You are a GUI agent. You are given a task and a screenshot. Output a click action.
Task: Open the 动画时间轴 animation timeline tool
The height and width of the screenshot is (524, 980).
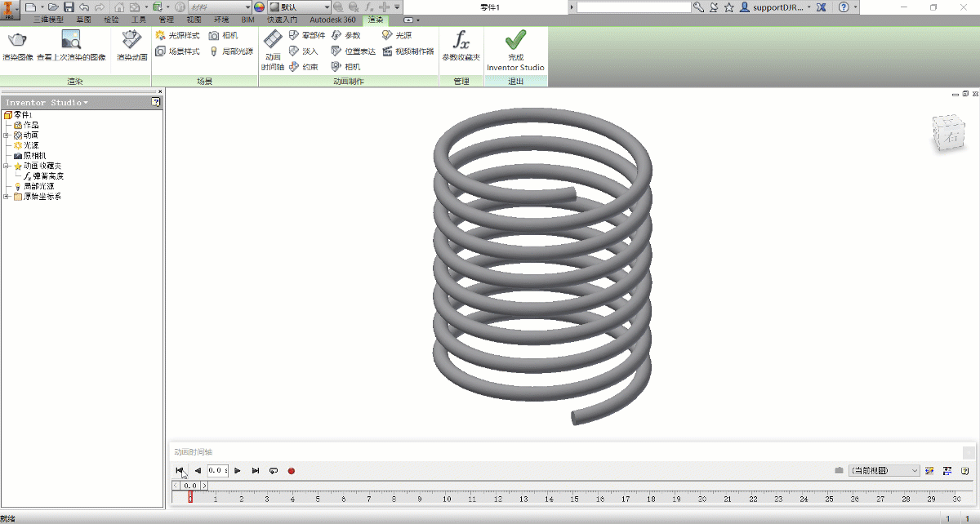[273, 50]
